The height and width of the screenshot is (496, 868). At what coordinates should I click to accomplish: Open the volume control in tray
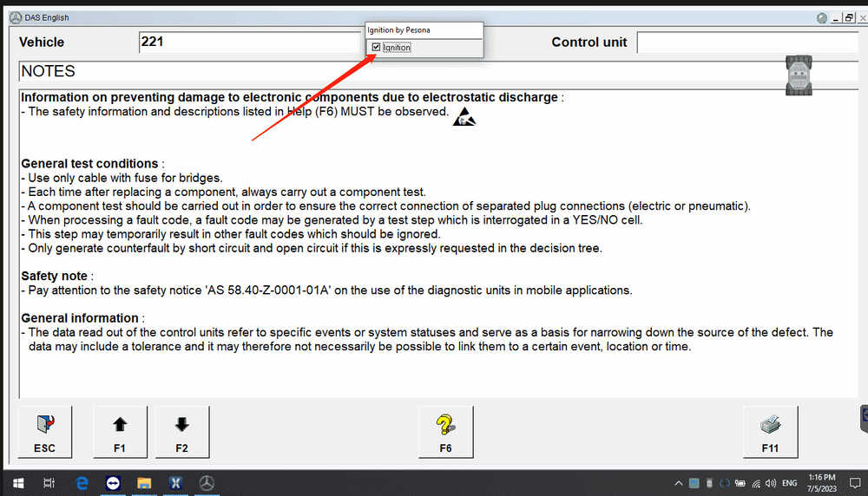tap(771, 483)
